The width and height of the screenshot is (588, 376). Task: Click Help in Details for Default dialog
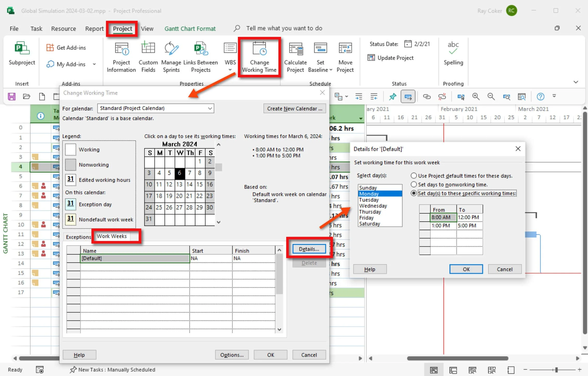(370, 269)
